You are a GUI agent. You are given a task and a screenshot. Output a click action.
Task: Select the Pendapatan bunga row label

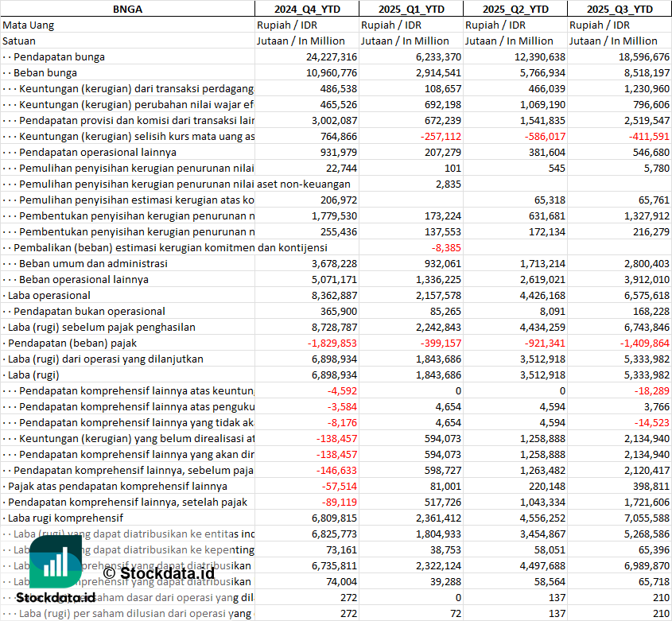pos(59,56)
